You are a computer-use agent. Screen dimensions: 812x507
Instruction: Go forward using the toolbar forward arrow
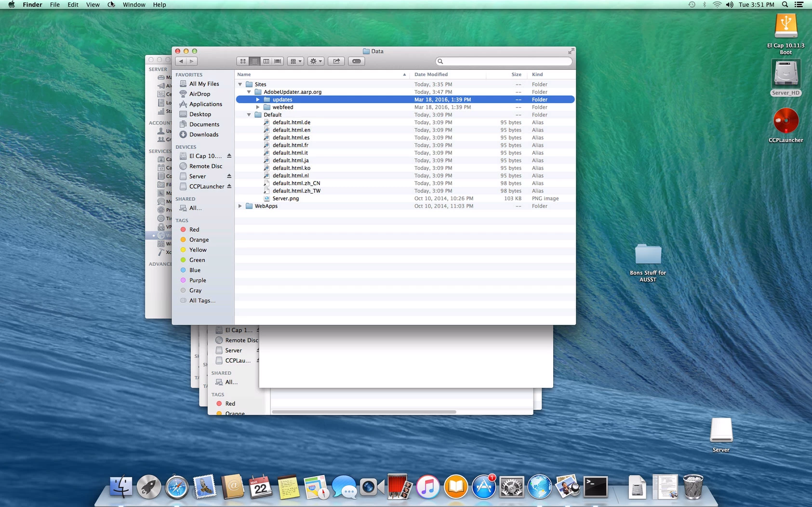pos(192,61)
